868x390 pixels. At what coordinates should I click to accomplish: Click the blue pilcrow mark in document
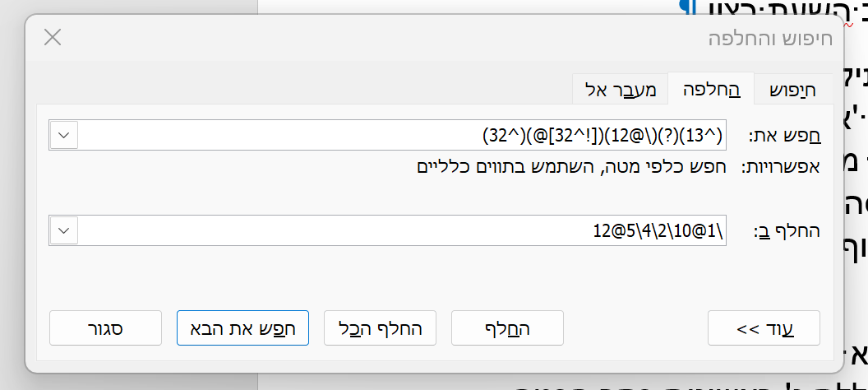pyautogui.click(x=694, y=8)
